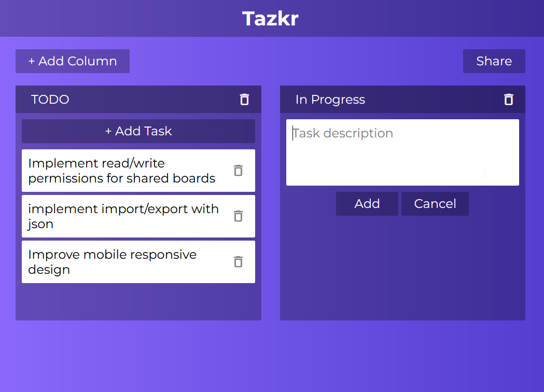Remove the 'implement import/export with json' task

[x=238, y=216]
